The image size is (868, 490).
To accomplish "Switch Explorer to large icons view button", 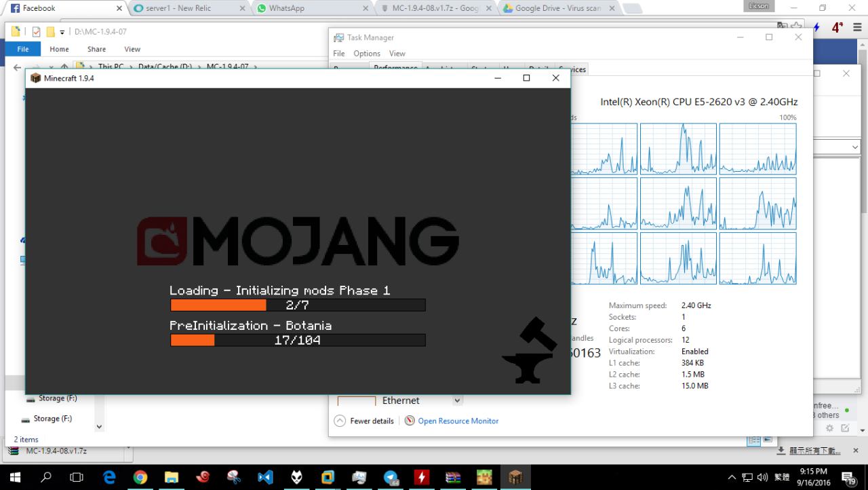I will [767, 440].
